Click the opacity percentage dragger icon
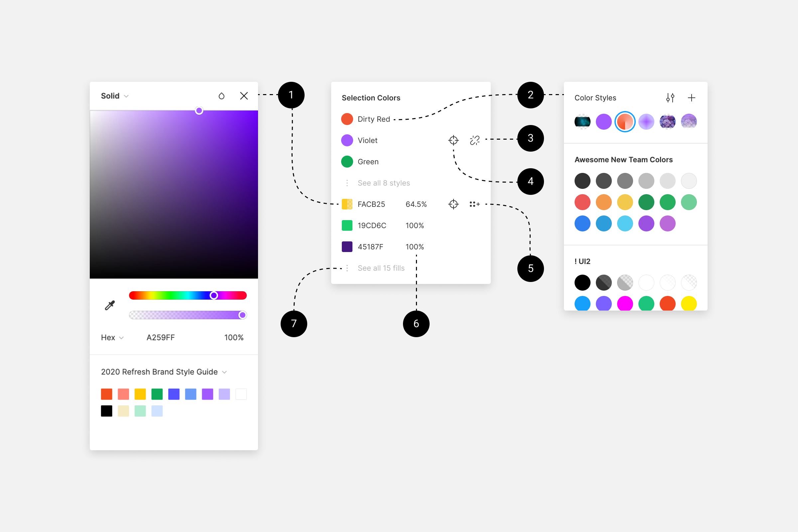Viewport: 798px width, 532px height. pyautogui.click(x=242, y=315)
